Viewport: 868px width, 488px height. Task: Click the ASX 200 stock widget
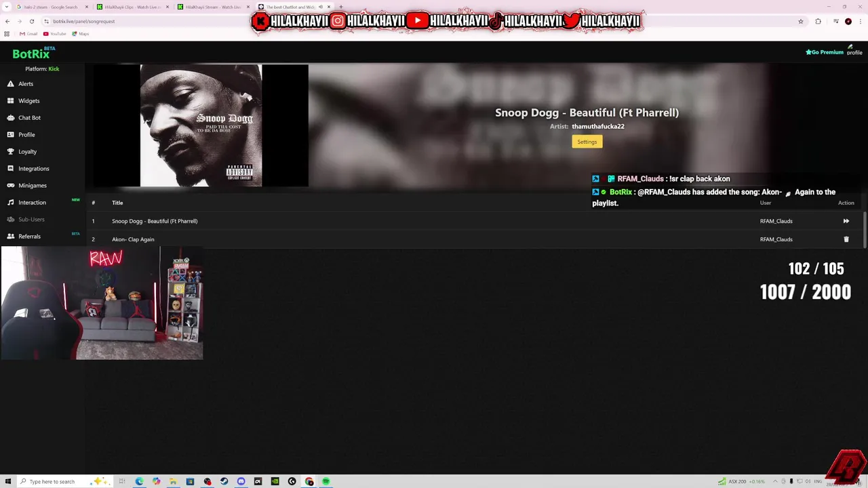point(742,481)
